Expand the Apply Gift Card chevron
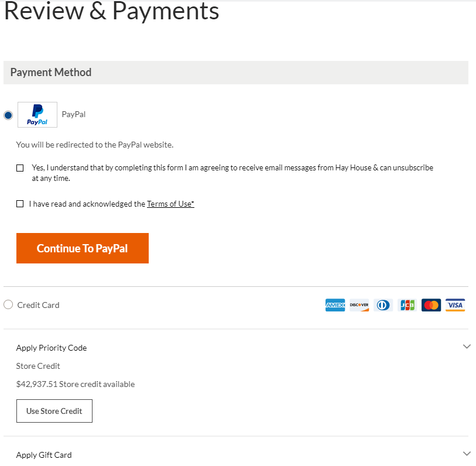The height and width of the screenshot is (466, 476). 467,454
